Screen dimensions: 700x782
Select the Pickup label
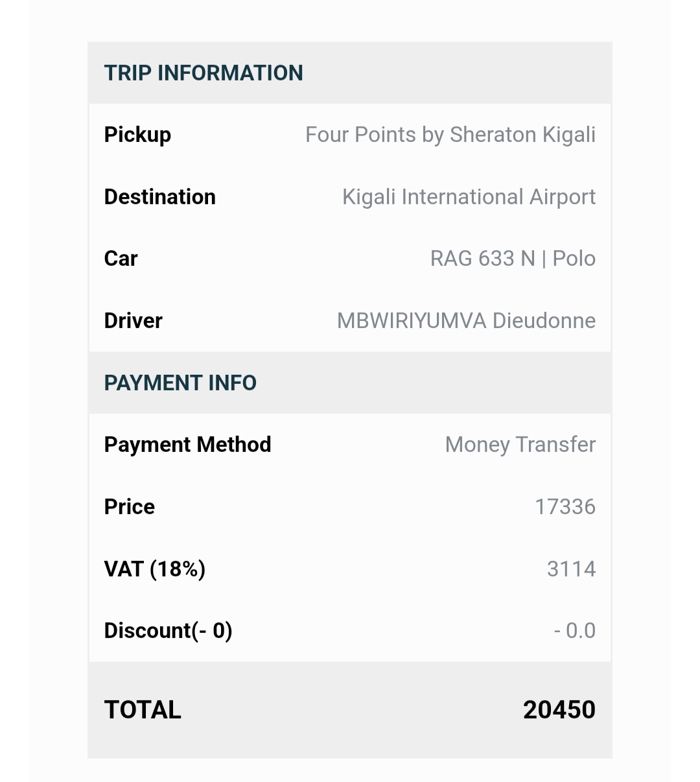coord(137,135)
